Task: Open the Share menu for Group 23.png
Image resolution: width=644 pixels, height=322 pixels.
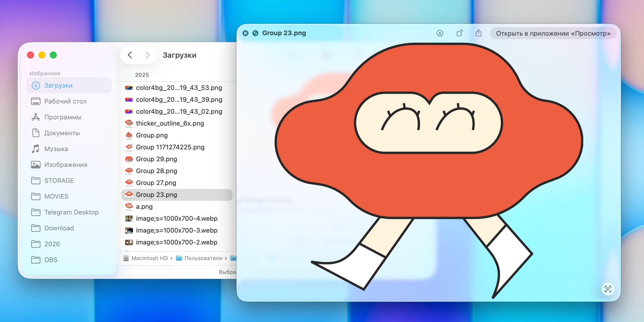Action: pos(479,33)
